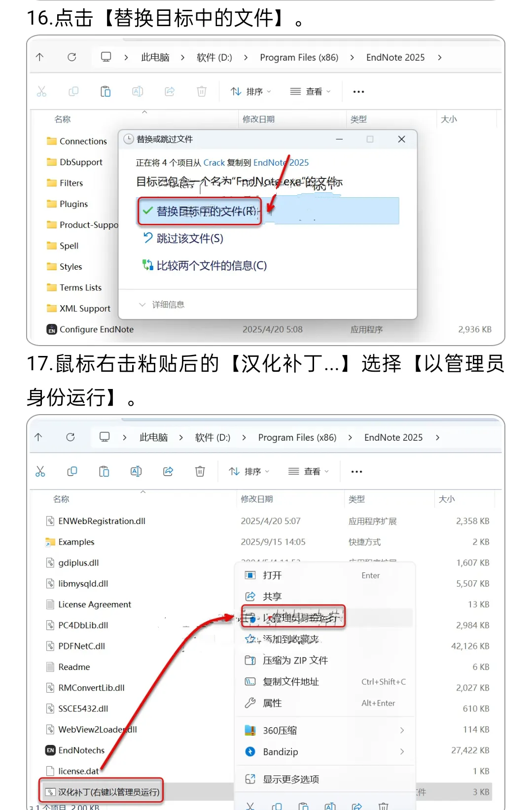The image size is (532, 810).
Task: Click the shortcut folder icon beside Examples
Action: pos(50,542)
